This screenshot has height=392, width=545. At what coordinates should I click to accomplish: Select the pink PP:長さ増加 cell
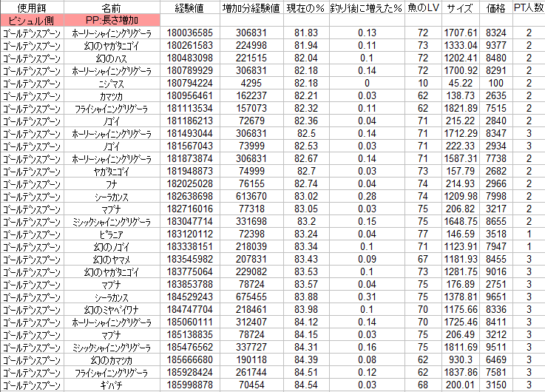(x=112, y=20)
